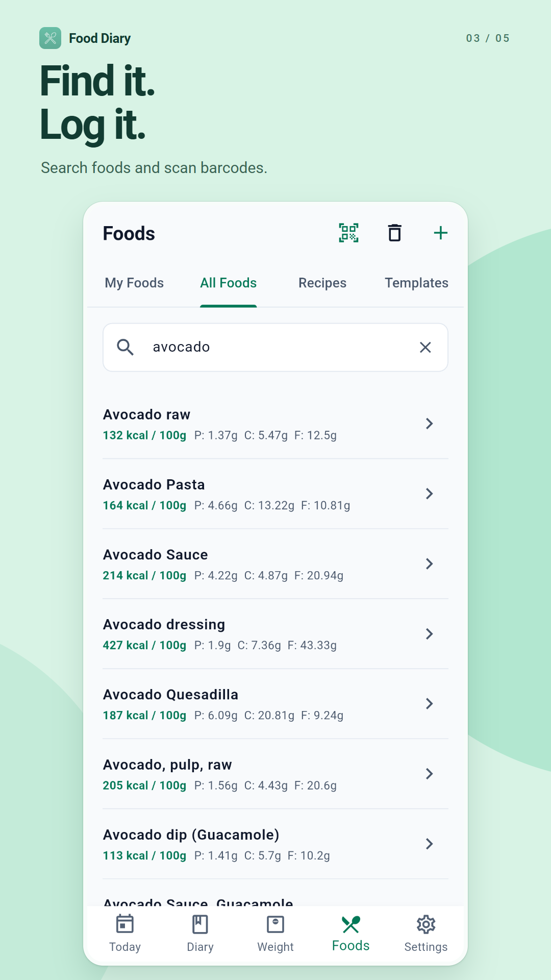Focus the avocado search field
551x980 pixels.
pyautogui.click(x=275, y=348)
